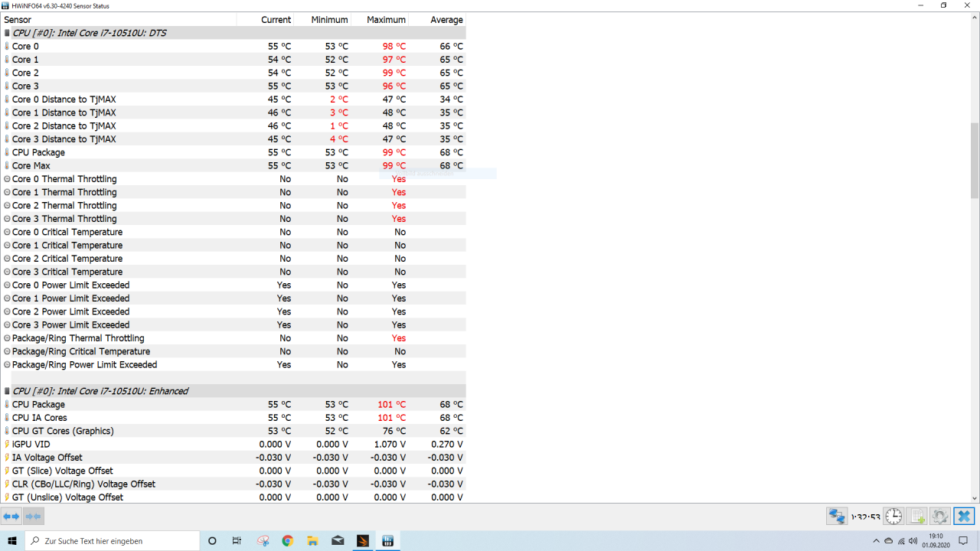Open the notification center icon
Screen dimensions: 980x551
tap(963, 541)
